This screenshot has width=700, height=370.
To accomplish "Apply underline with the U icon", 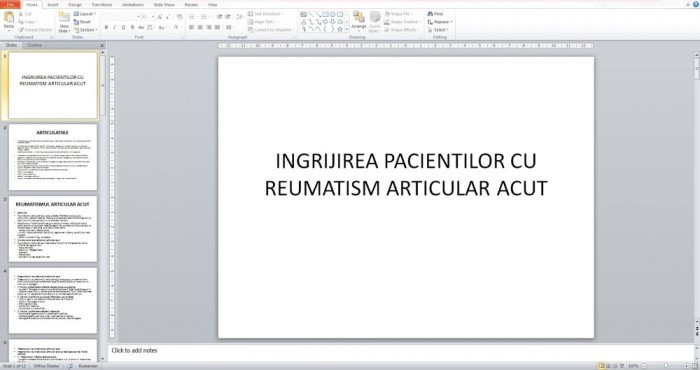I will (123, 27).
